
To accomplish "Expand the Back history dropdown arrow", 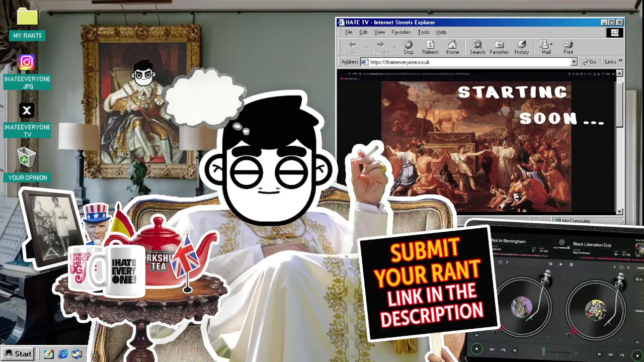I will (x=366, y=48).
